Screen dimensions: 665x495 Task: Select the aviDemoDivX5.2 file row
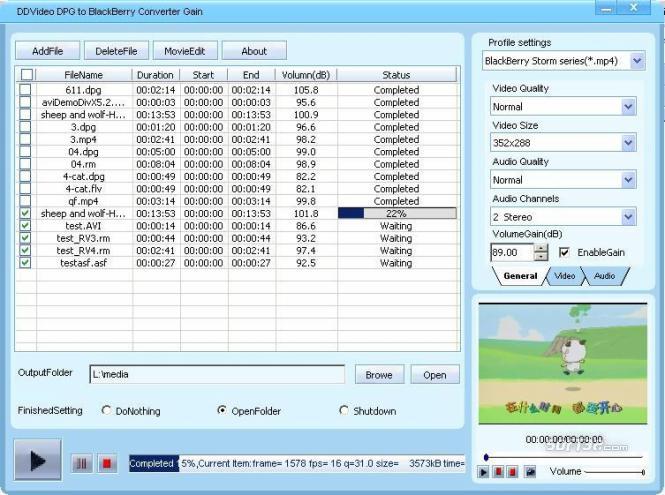[238, 102]
